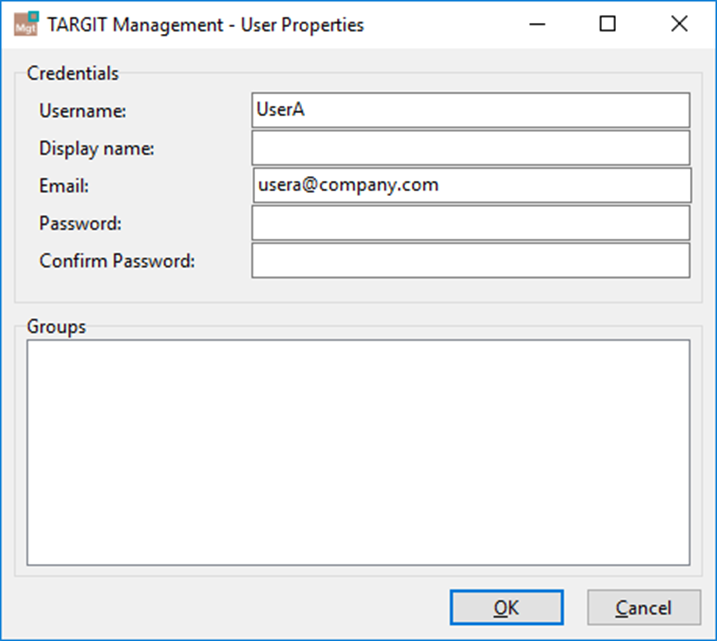This screenshot has width=717, height=641.
Task: Click the Display name: label
Action: pos(97,149)
